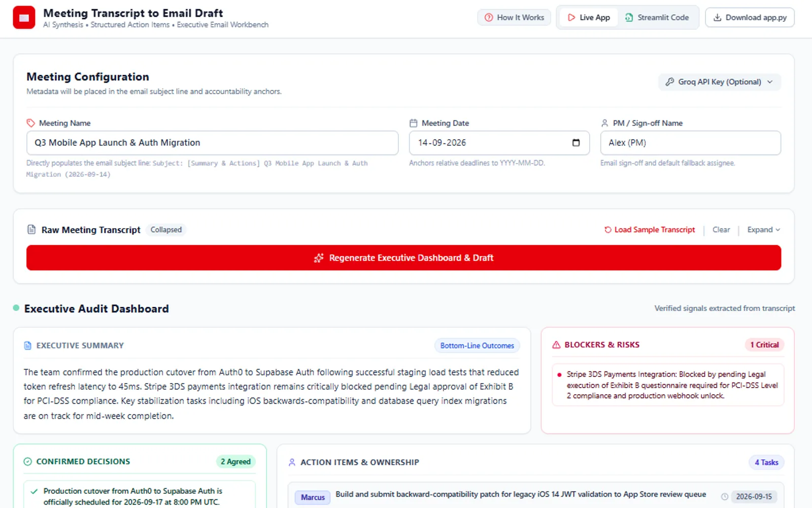Switch to the Live App tab

pos(589,17)
